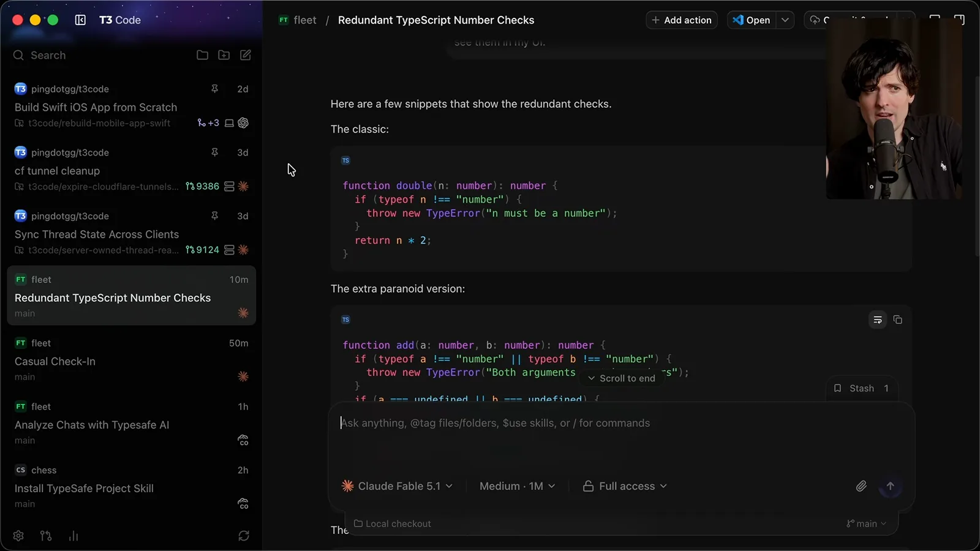Toggle word wrap on the add function code block
The width and height of the screenshot is (980, 551).
878,320
